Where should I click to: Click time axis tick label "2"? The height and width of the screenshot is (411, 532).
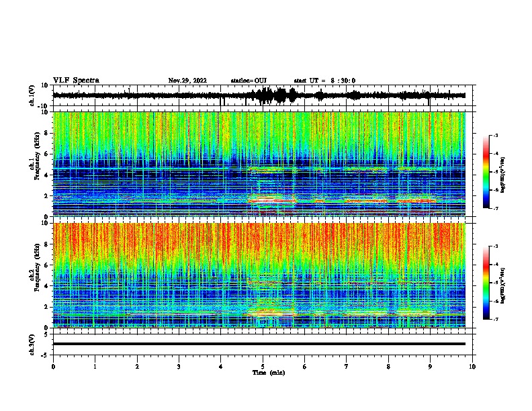pos(137,367)
